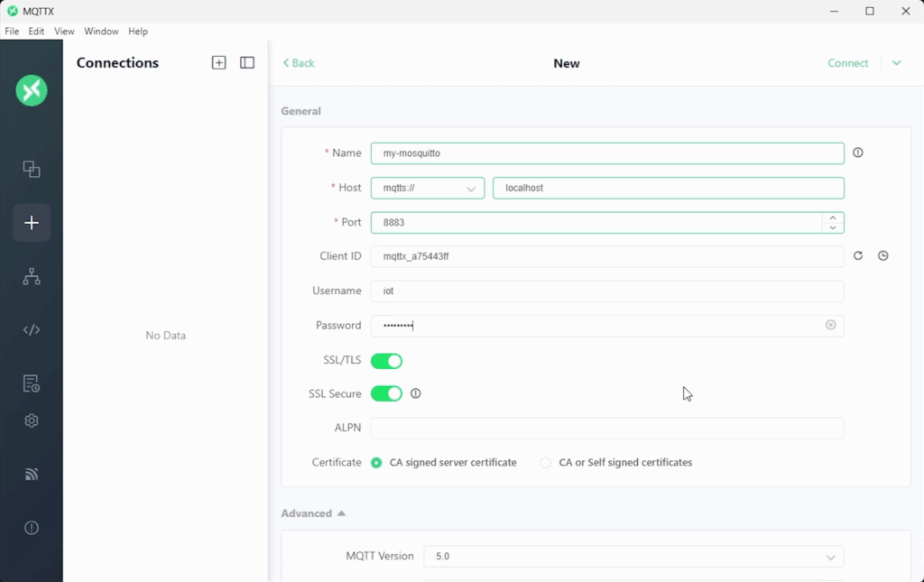The height and width of the screenshot is (582, 924).
Task: Open Settings gear in sidebar
Action: pos(32,420)
